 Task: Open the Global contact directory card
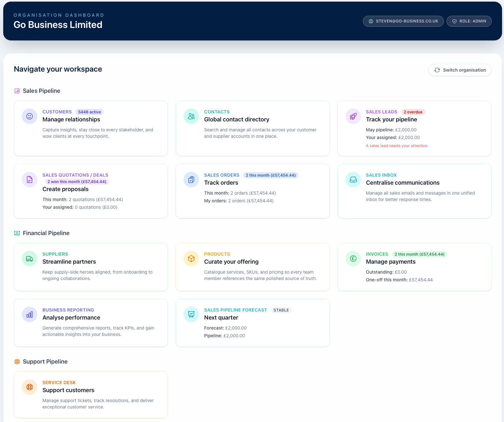(x=252, y=128)
